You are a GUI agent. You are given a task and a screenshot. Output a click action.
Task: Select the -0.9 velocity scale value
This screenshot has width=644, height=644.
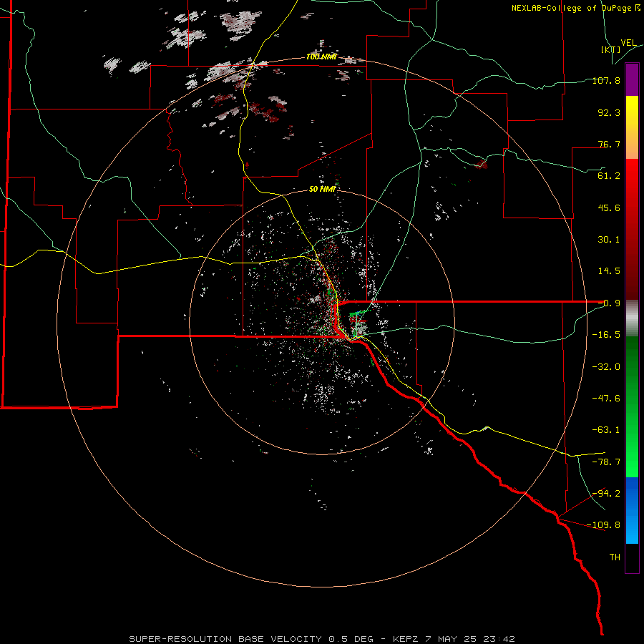[x=609, y=303]
